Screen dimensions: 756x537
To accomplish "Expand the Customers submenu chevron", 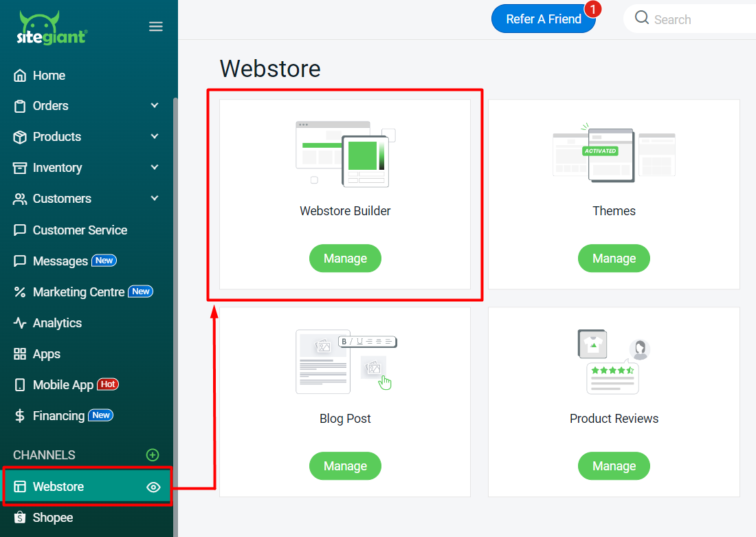I will coord(155,199).
